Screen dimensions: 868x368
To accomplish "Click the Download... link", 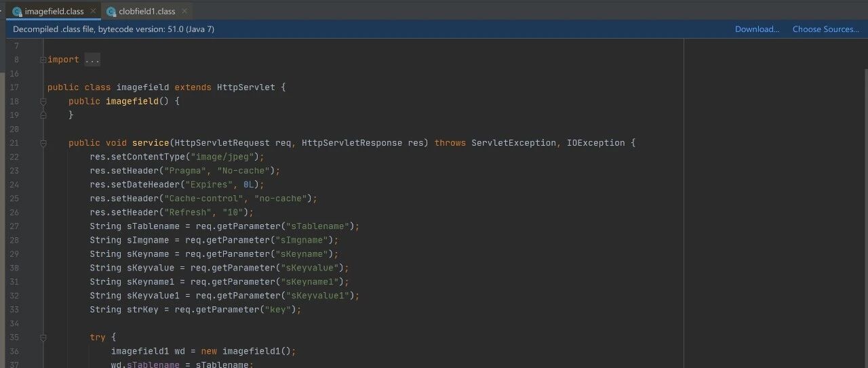I will click(x=757, y=29).
